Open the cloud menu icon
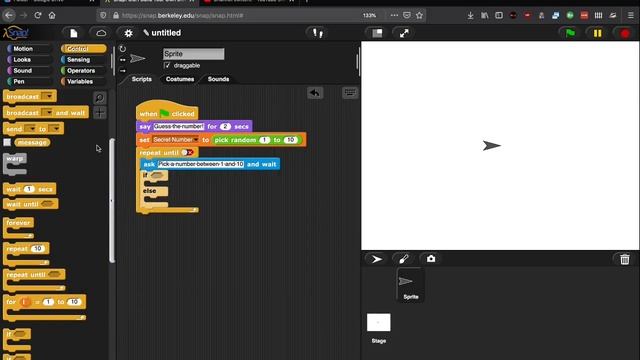The width and height of the screenshot is (640, 360). pyautogui.click(x=101, y=33)
